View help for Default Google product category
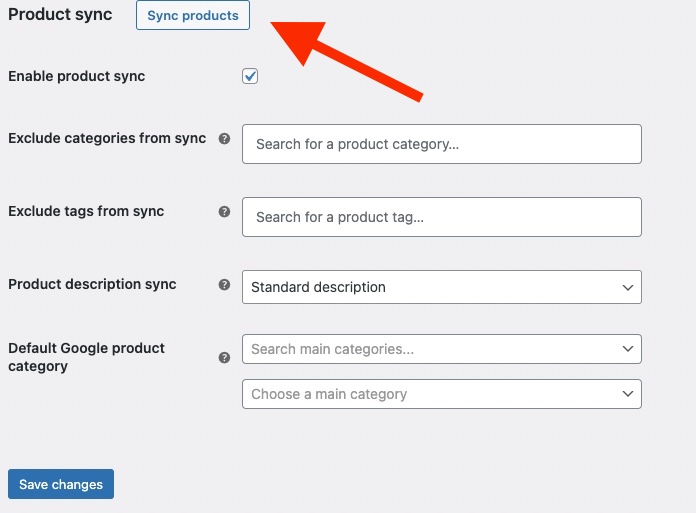 tap(224, 357)
